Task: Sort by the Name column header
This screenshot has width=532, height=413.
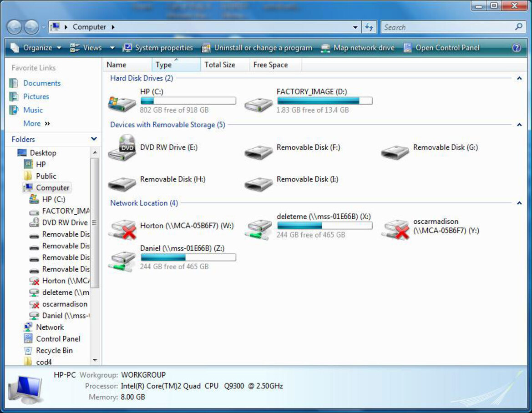Action: [x=127, y=65]
